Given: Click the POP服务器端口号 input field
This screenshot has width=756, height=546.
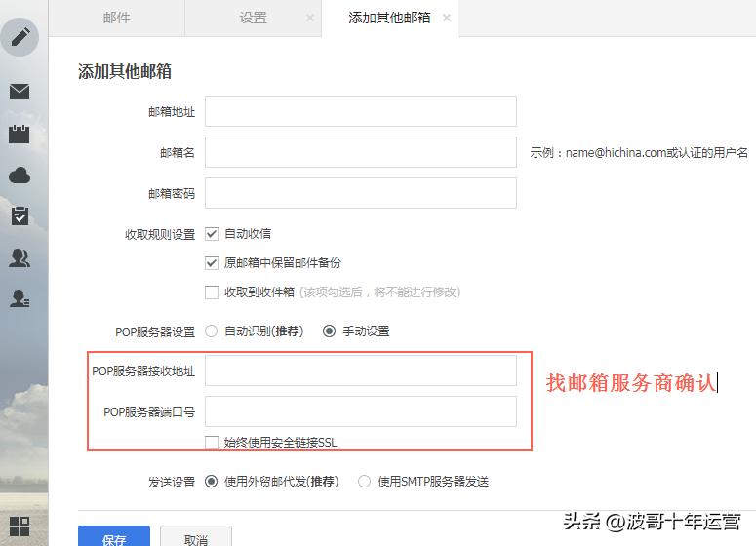Looking at the screenshot, I should point(361,411).
